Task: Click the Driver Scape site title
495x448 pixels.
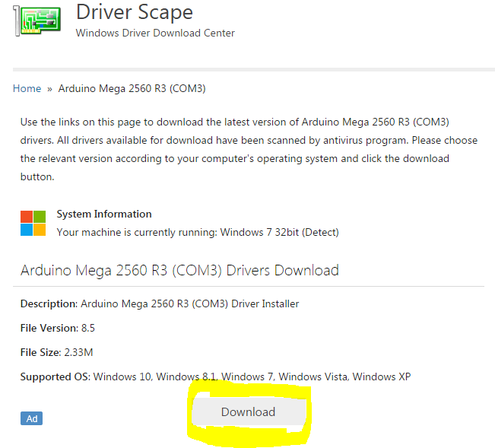Action: pyautogui.click(x=135, y=12)
